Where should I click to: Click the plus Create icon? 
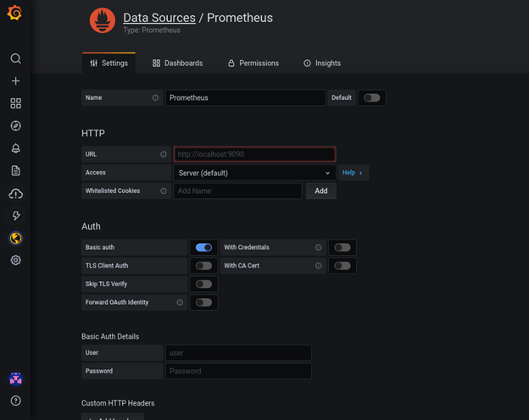[15, 81]
